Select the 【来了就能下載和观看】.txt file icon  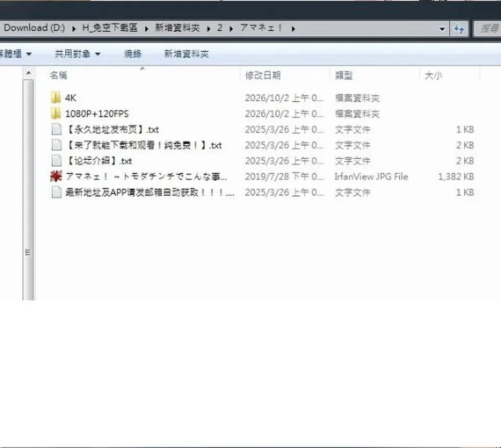[56, 145]
